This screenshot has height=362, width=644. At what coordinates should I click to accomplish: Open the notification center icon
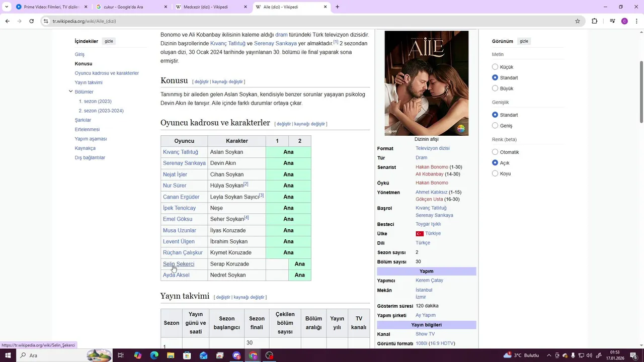tap(634, 355)
